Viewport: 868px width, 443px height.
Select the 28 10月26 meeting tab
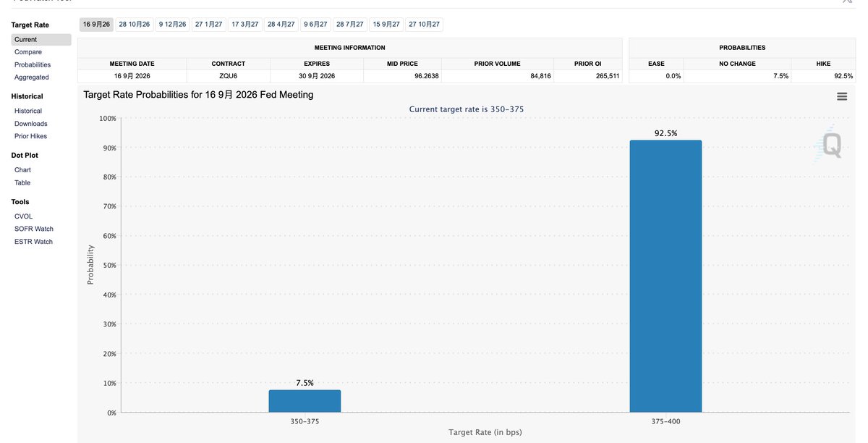pos(135,25)
